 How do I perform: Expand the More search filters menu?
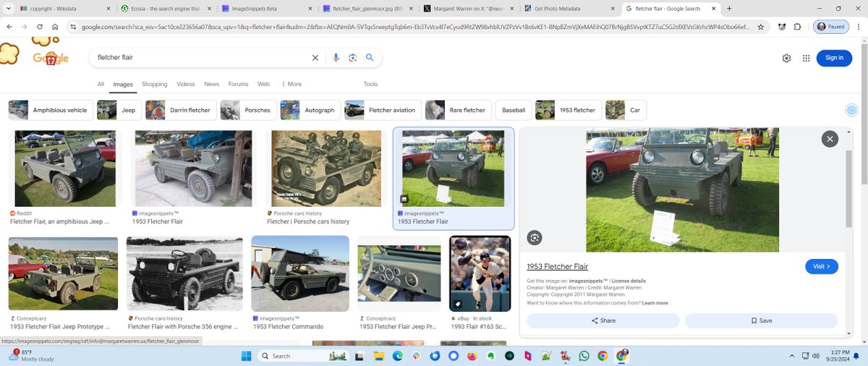(x=291, y=84)
